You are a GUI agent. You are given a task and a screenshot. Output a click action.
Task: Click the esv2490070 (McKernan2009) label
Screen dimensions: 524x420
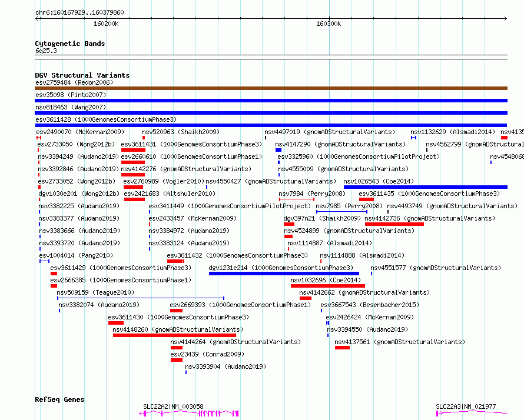click(x=80, y=132)
